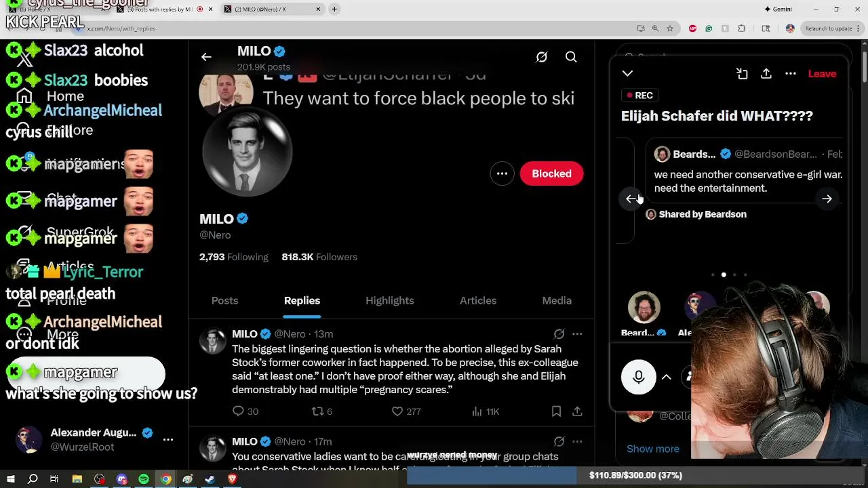Expand microphone options caret
This screenshot has width=868, height=488.
667,378
